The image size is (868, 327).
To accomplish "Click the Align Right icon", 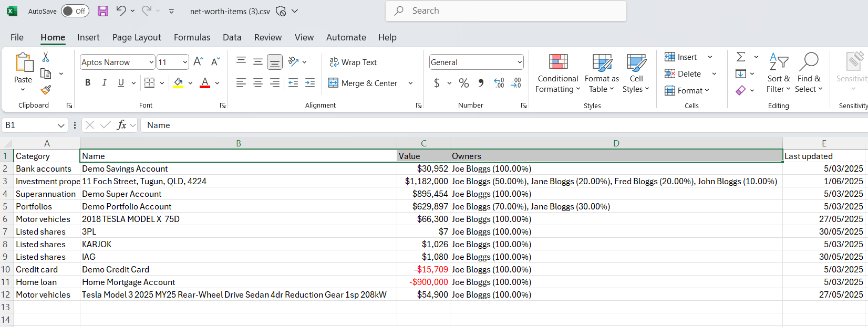I will tap(275, 82).
